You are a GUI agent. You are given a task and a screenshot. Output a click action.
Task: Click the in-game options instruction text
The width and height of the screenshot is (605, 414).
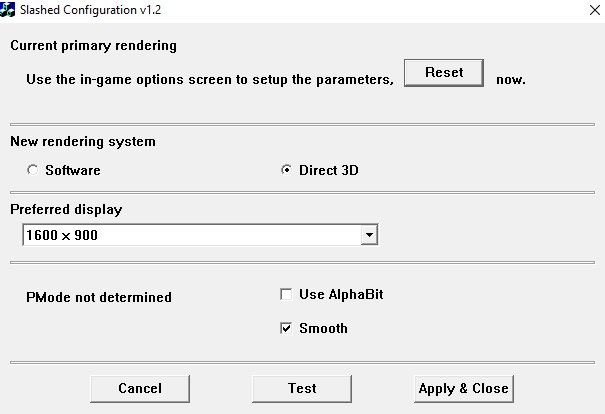(x=210, y=78)
